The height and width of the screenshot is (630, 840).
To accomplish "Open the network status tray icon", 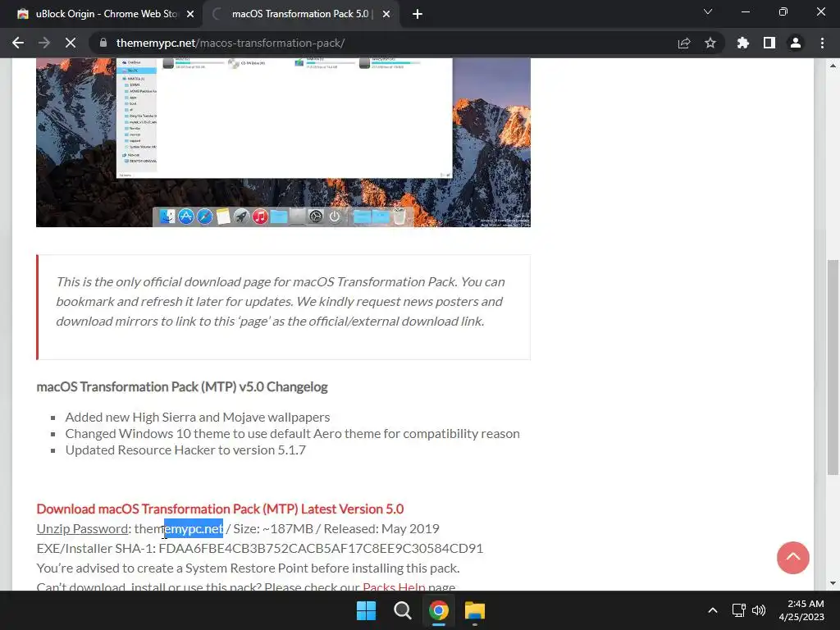I will tap(739, 610).
